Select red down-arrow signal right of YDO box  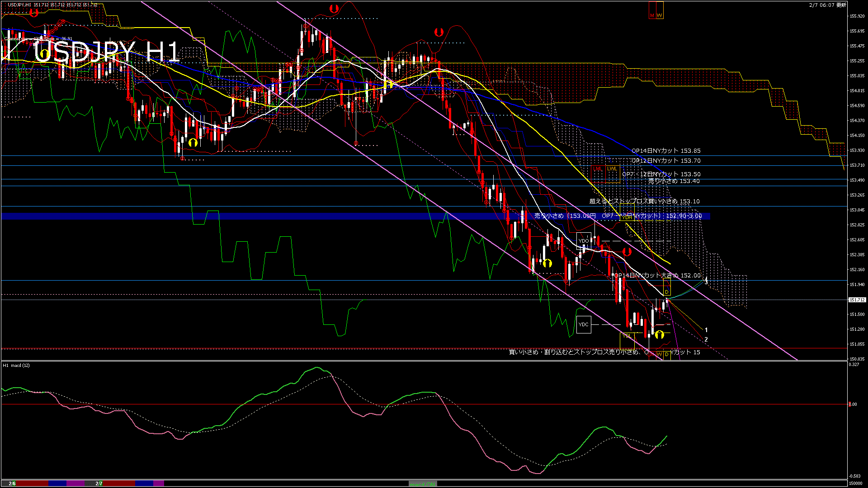tap(627, 252)
